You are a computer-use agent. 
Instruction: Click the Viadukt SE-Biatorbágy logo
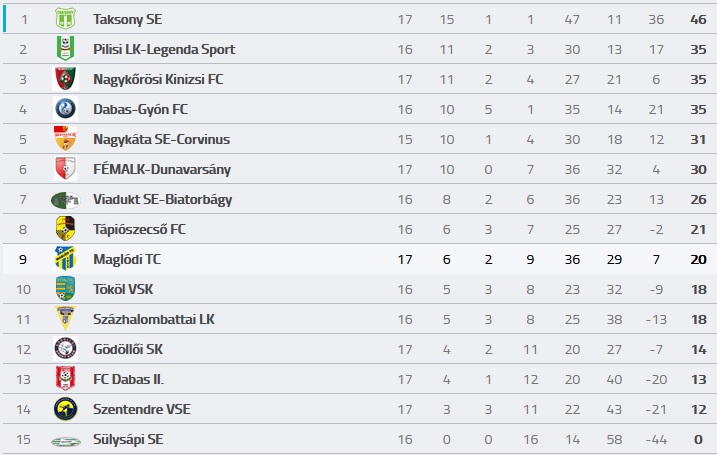pyautogui.click(x=65, y=199)
